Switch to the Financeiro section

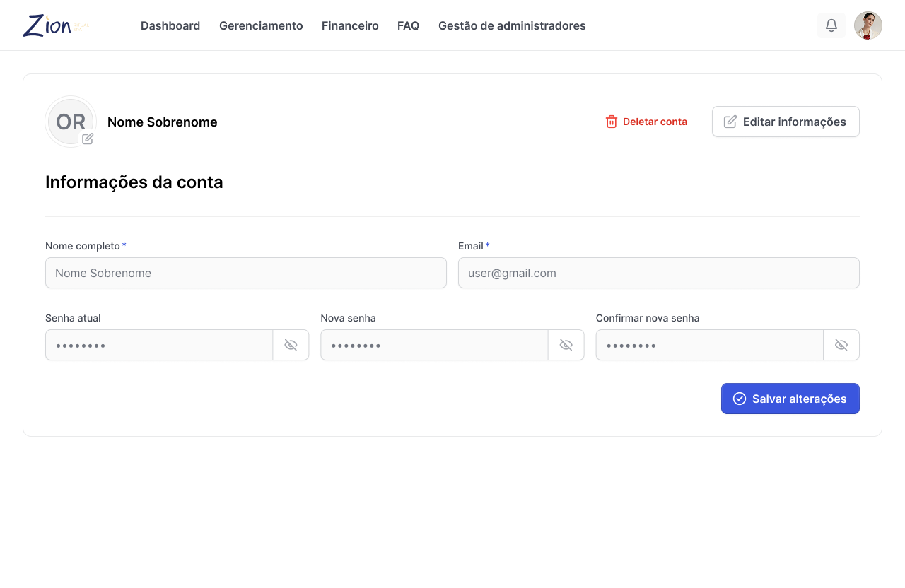[350, 25]
